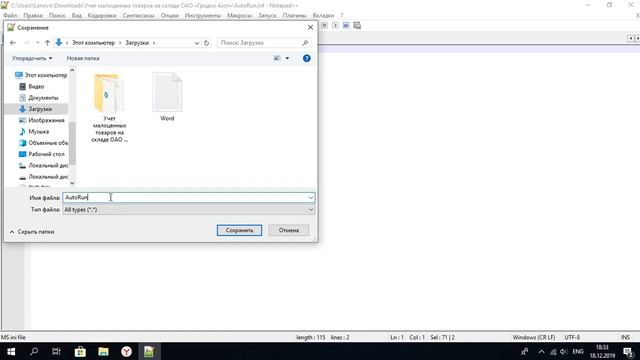640x360 pixels.
Task: Open the Плагины menu
Action: click(294, 15)
